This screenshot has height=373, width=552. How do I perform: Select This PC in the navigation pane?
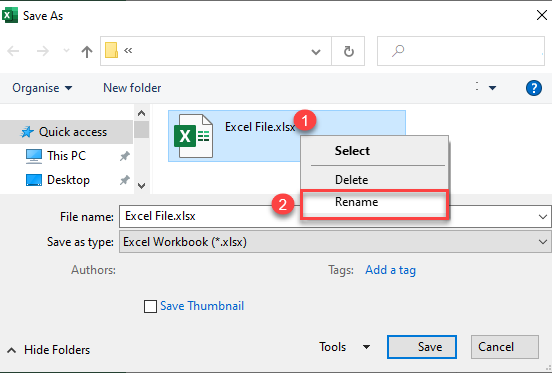66,156
